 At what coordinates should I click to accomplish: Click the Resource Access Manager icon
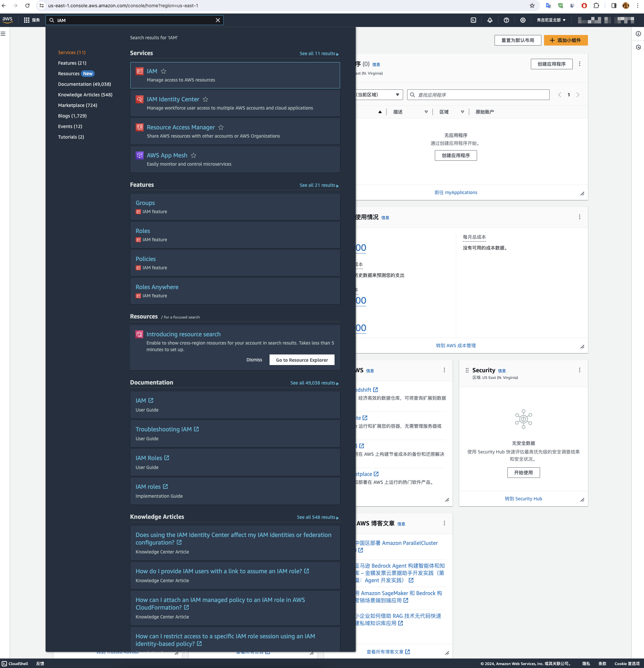click(x=139, y=127)
